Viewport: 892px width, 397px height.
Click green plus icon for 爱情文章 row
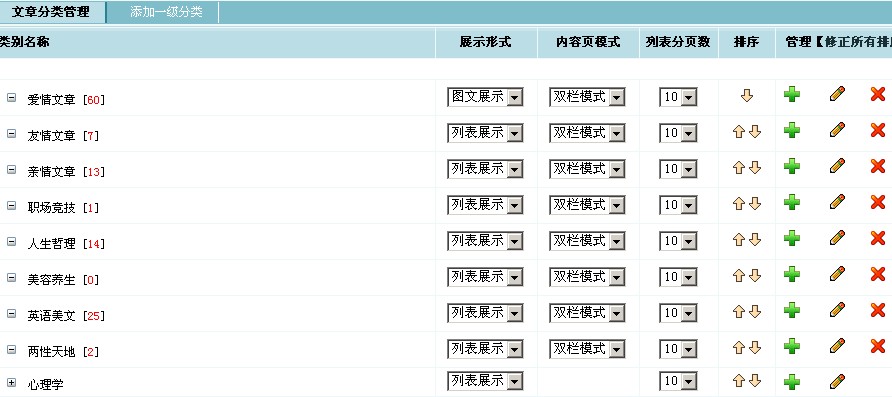[x=791, y=94]
